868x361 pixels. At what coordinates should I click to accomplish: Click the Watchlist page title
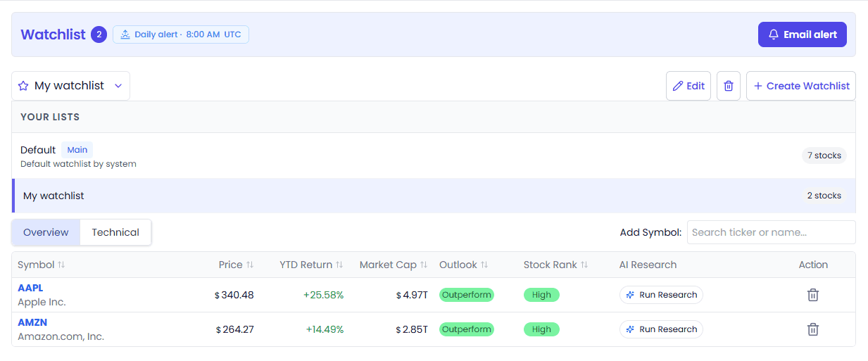click(54, 34)
